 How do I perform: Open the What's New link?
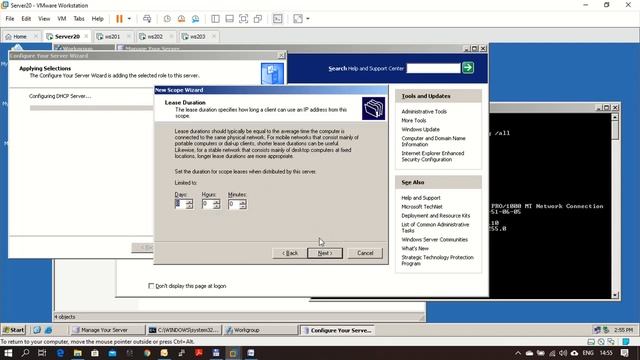coord(415,248)
